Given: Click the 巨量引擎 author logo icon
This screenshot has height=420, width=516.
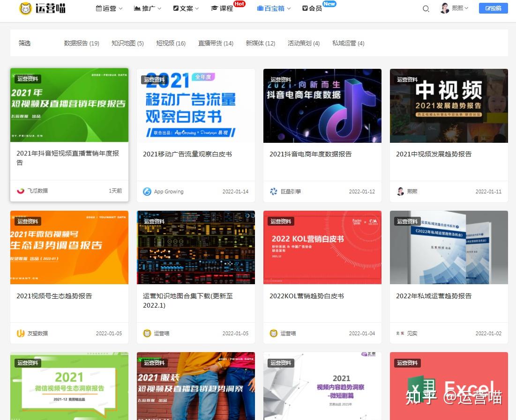Looking at the screenshot, I should point(274,192).
